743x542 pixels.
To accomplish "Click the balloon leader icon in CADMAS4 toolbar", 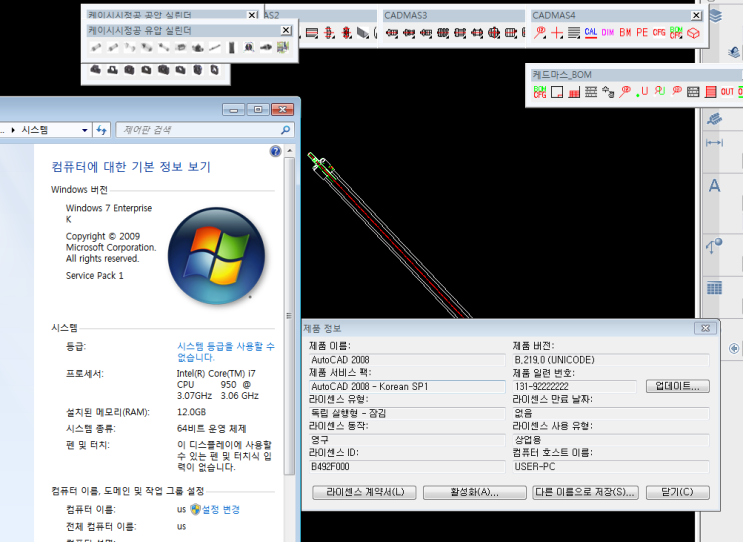I will coord(540,33).
